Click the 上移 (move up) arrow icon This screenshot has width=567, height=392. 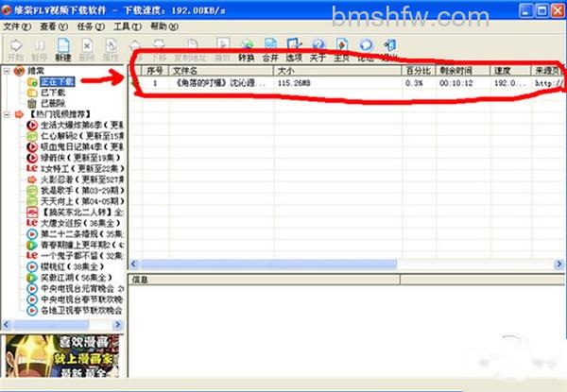pyautogui.click(x=135, y=46)
